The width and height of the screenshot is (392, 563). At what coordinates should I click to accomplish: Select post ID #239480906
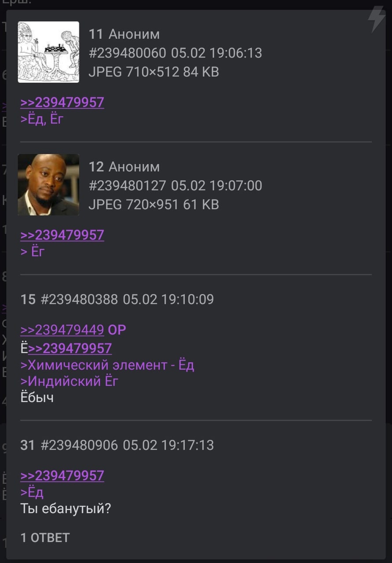pos(79,445)
